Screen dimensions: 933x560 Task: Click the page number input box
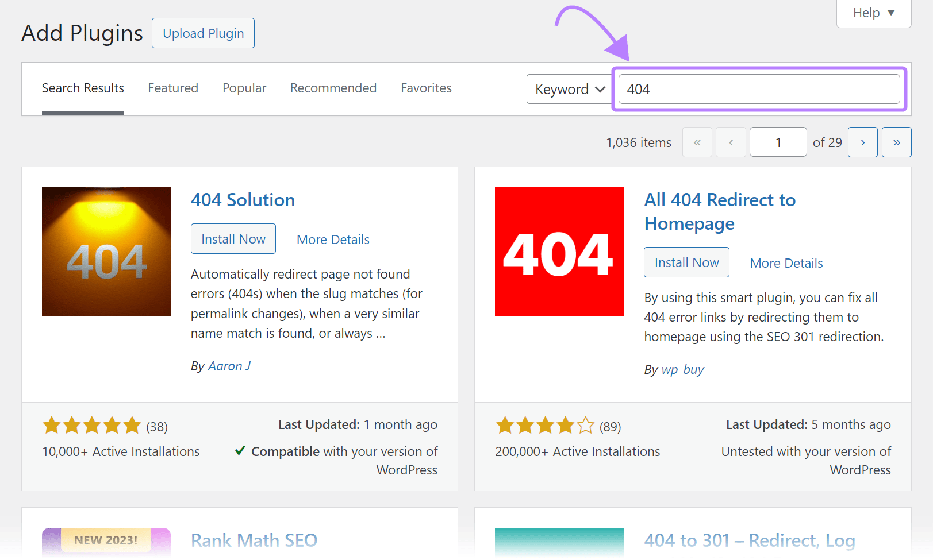pos(778,142)
